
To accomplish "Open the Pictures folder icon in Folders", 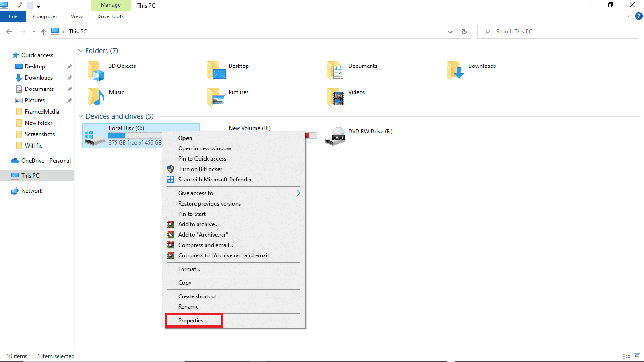I will 217,97.
